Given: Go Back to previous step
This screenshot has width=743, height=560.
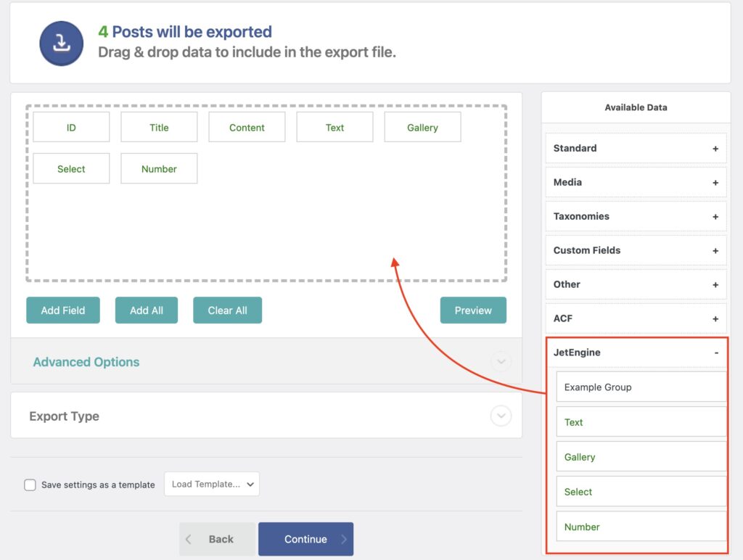Looking at the screenshot, I should coord(218,539).
